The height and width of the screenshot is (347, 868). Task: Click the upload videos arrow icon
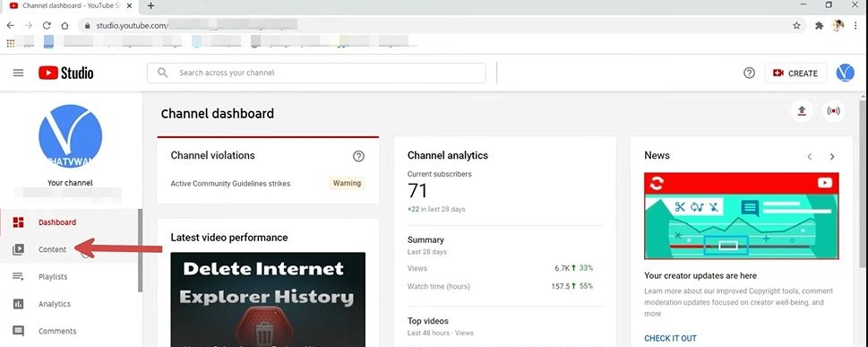click(x=802, y=111)
